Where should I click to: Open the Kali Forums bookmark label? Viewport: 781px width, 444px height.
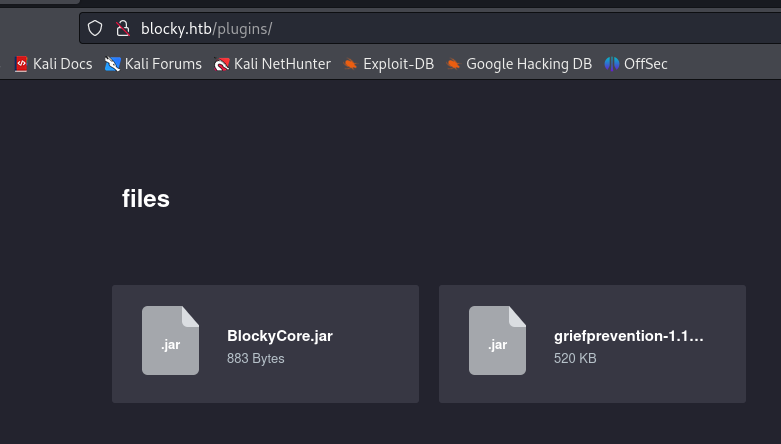[163, 64]
